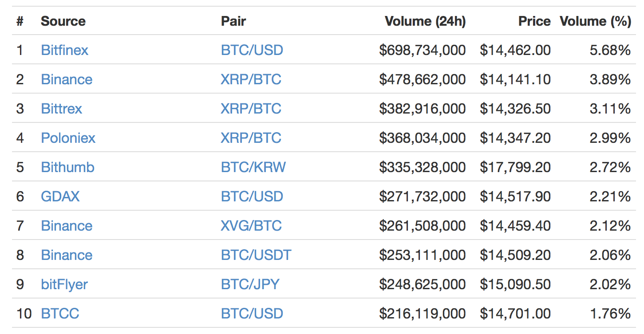644x334 pixels.
Task: Click the BTC/KRW pair link
Action: (253, 167)
